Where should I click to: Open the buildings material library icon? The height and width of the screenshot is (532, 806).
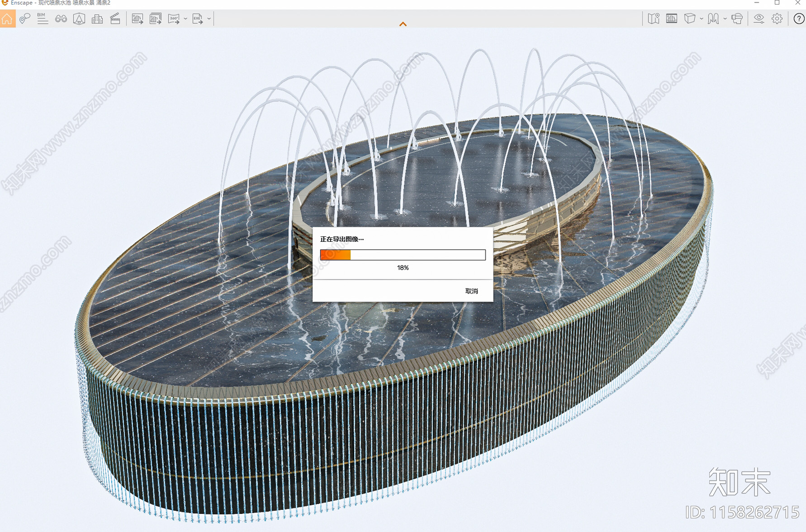coord(97,19)
